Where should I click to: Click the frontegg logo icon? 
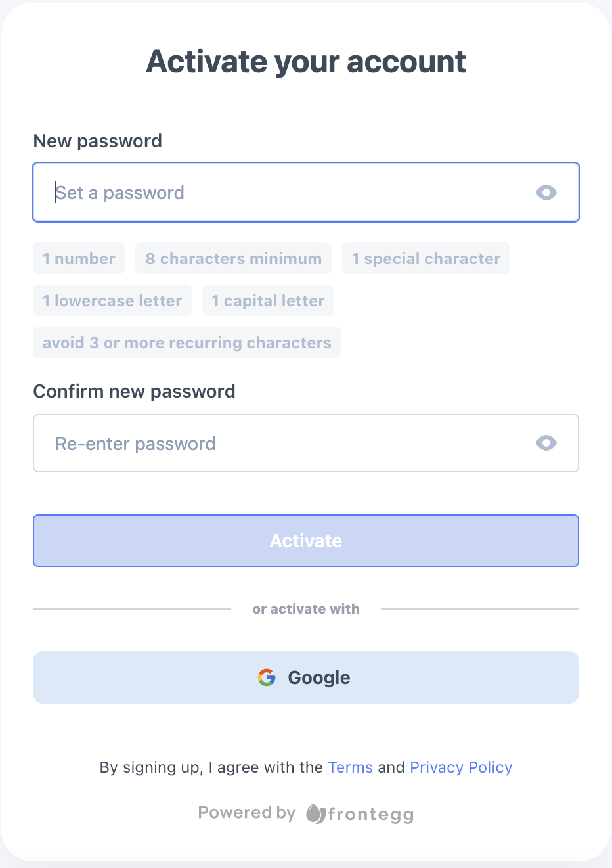pos(316,814)
